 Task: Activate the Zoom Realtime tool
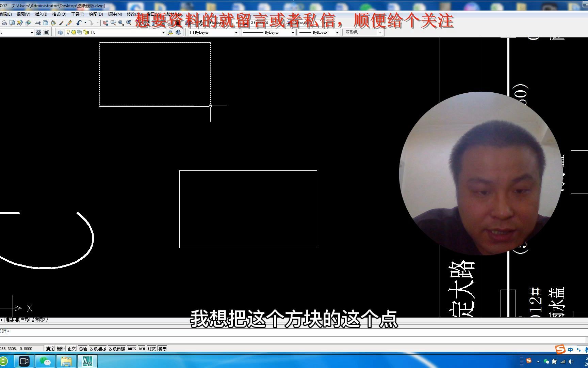113,23
